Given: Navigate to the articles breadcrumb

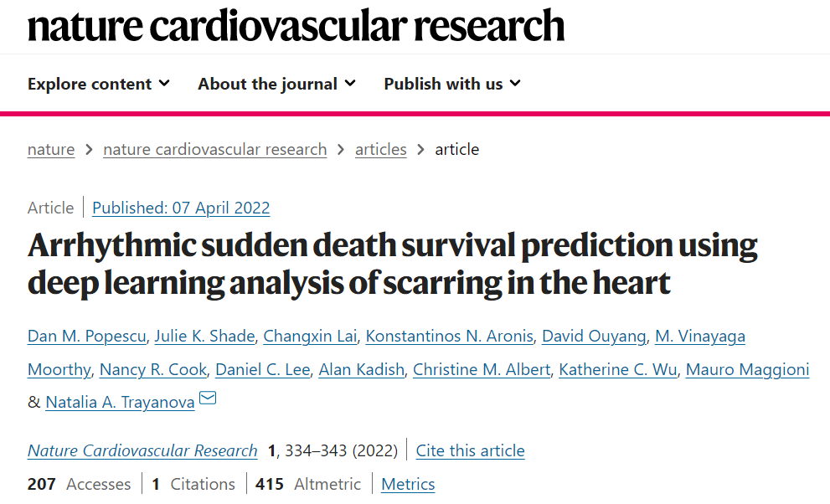Looking at the screenshot, I should (x=380, y=150).
